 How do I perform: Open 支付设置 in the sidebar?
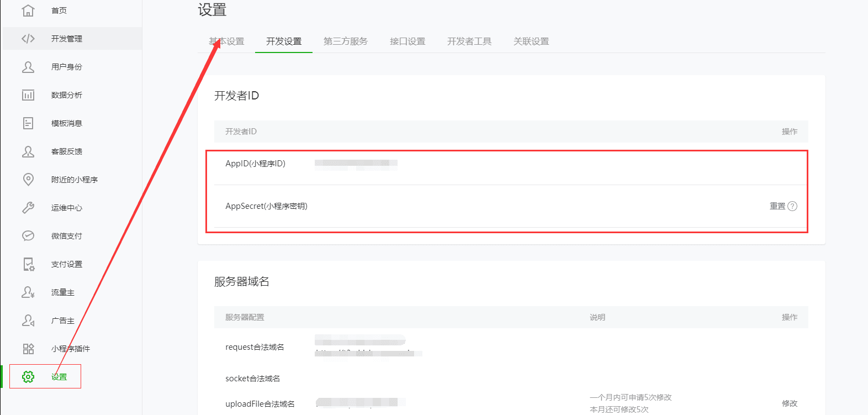pos(67,264)
